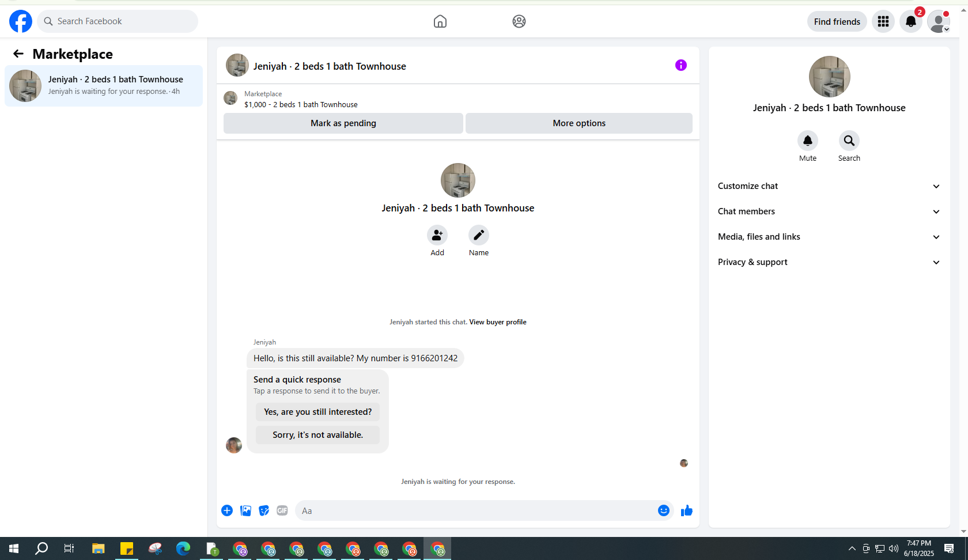This screenshot has height=560, width=968.
Task: Open conversation information purple icon
Action: 681,65
